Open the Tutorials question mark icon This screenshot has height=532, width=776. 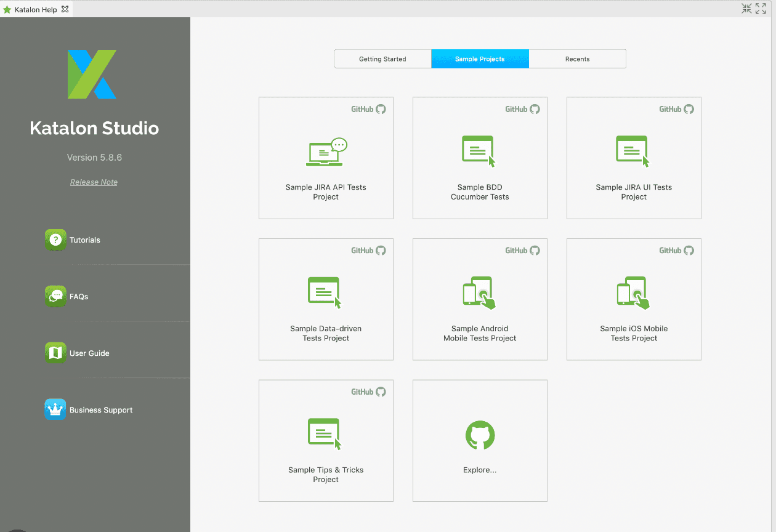(55, 240)
